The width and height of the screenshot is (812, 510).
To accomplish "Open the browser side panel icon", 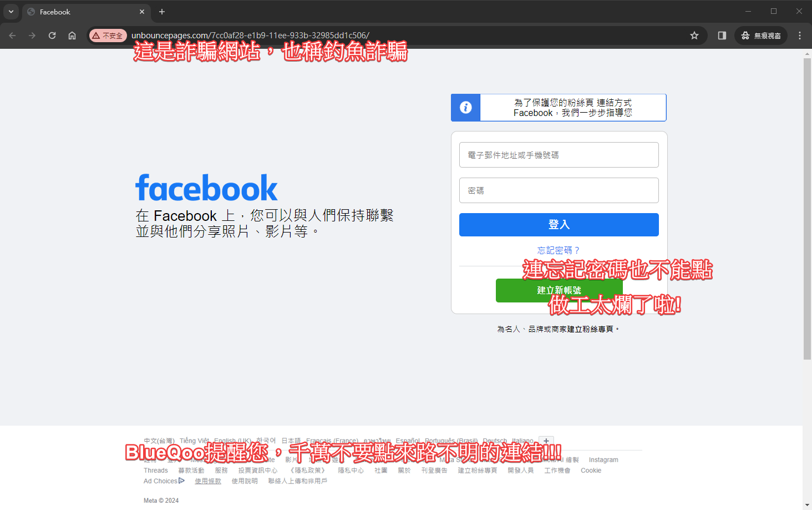I will pyautogui.click(x=722, y=36).
